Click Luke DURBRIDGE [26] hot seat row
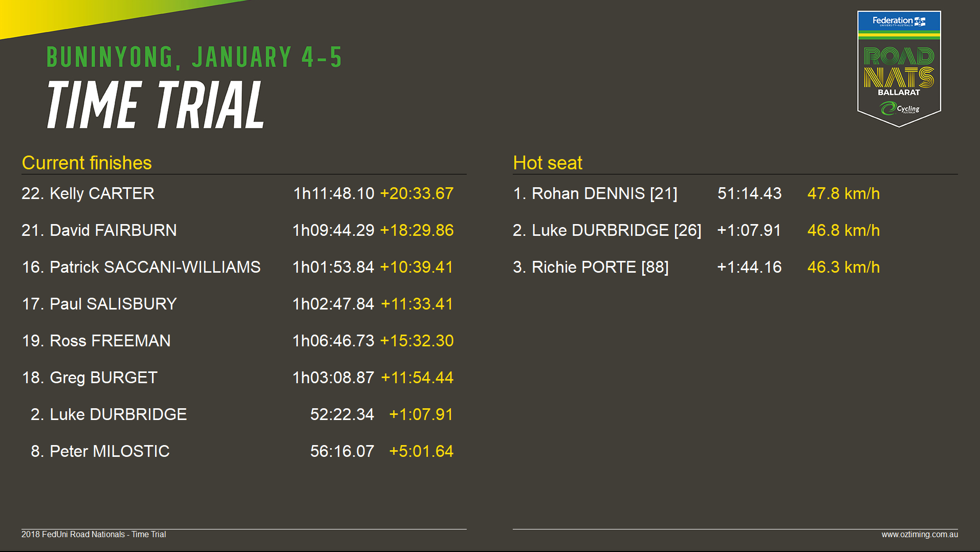This screenshot has width=980, height=552. point(696,230)
